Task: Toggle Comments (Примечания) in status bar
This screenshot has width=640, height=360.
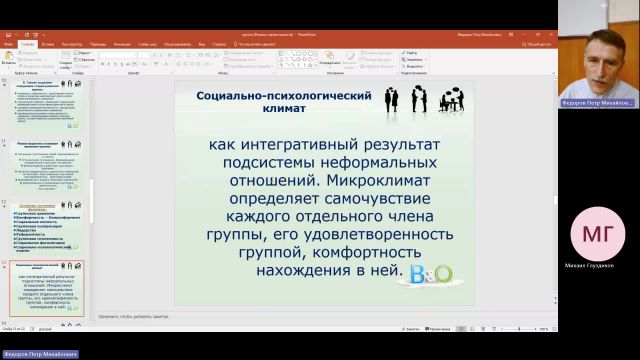Action: pyautogui.click(x=438, y=329)
